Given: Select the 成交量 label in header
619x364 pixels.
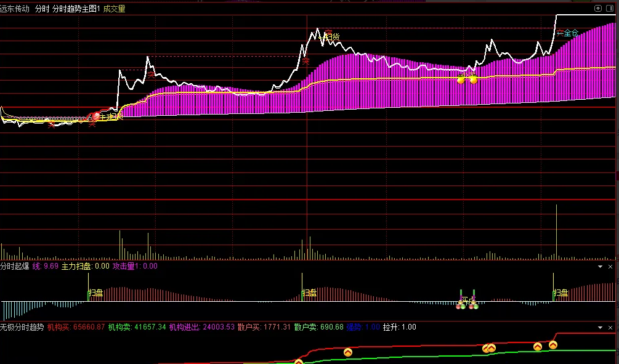Looking at the screenshot, I should (114, 9).
